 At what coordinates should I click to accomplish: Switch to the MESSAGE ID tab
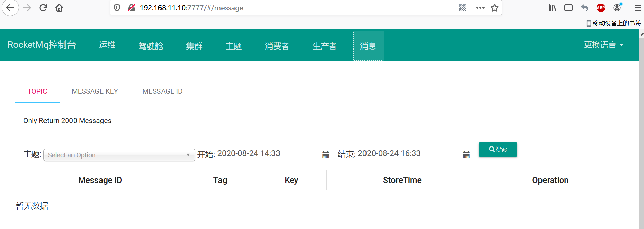163,91
